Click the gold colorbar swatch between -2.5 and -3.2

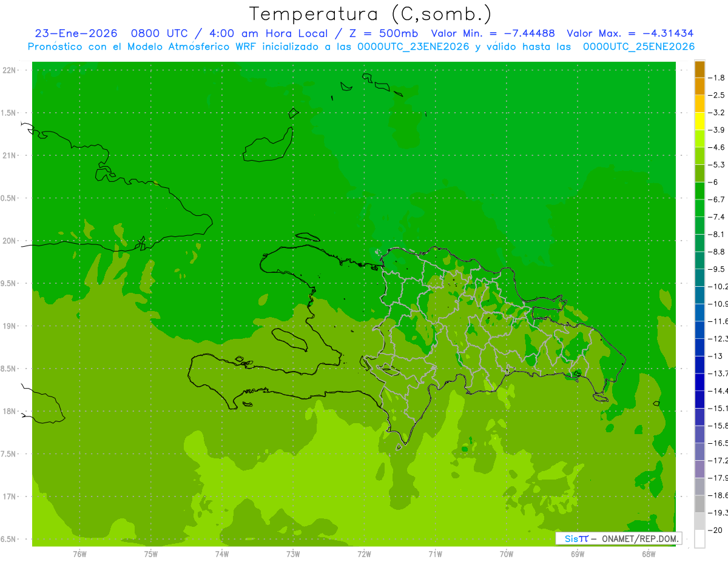click(699, 104)
